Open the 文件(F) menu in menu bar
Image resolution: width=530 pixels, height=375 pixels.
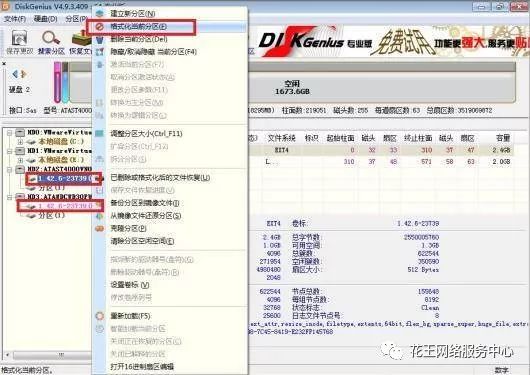point(15,19)
